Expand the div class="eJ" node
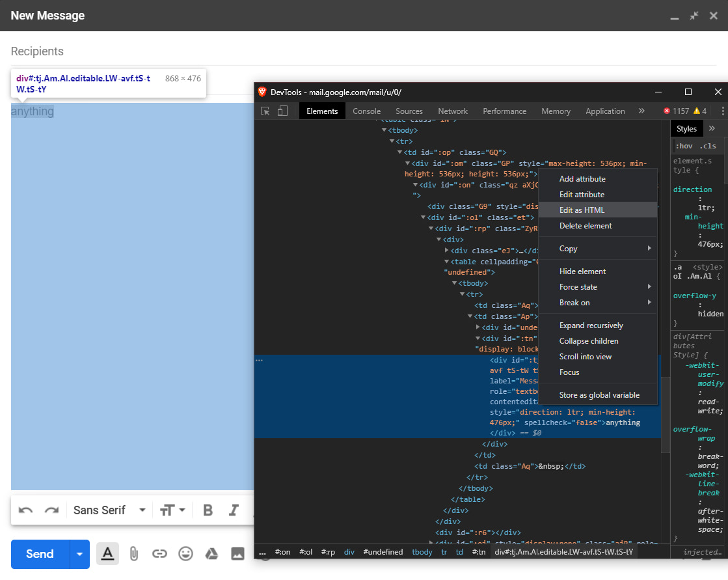 [x=447, y=251]
